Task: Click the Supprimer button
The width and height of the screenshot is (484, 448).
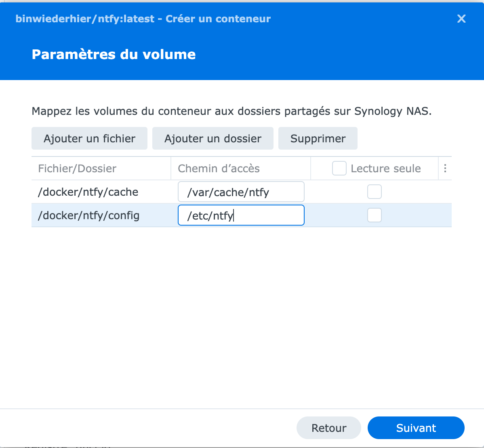Action: coord(318,138)
